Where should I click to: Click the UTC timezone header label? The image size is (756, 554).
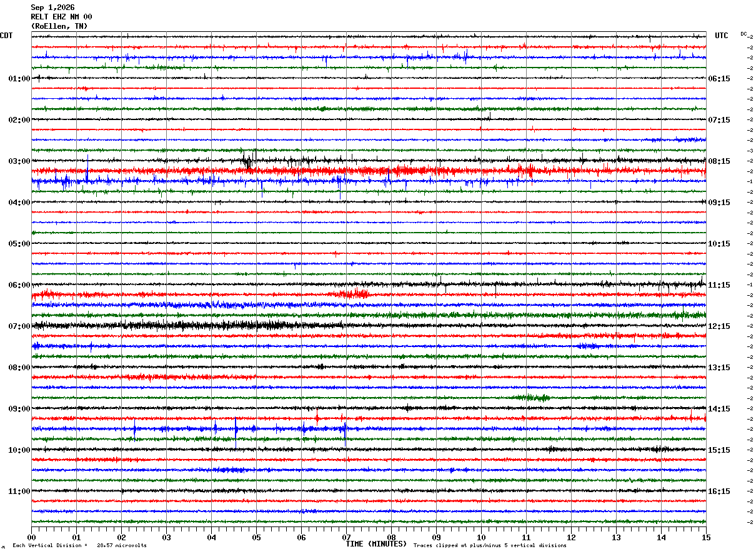click(x=722, y=36)
